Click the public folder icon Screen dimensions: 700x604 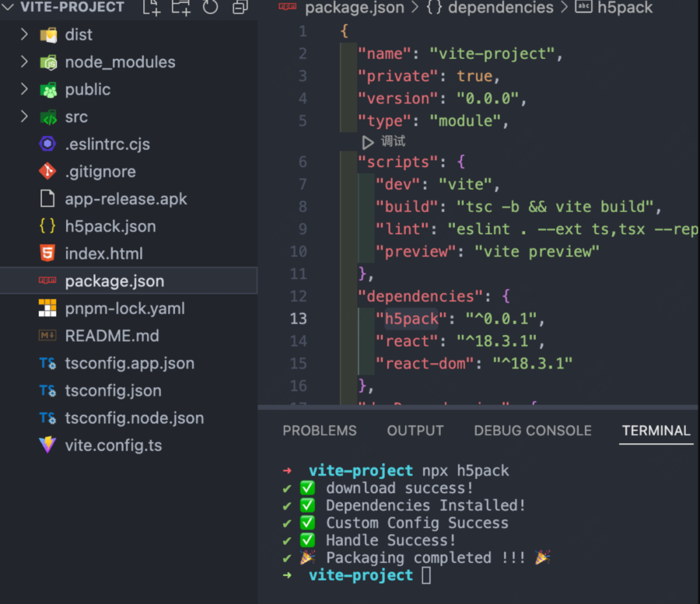[x=48, y=89]
